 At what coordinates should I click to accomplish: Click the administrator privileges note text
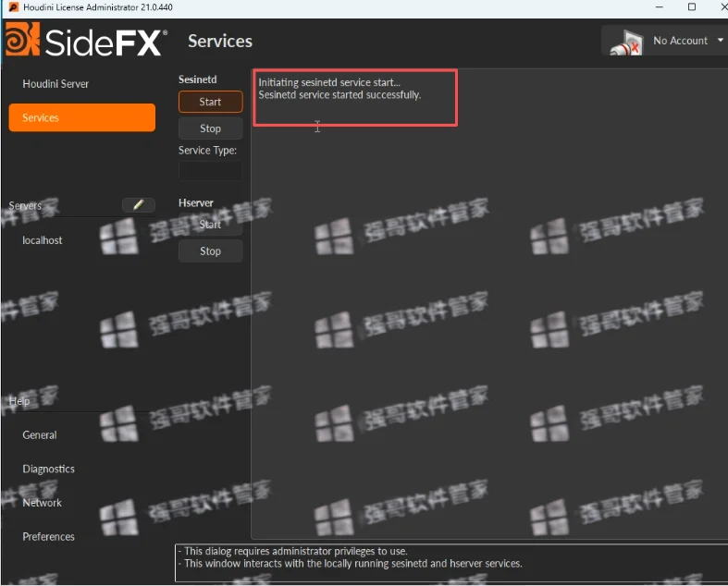(295, 551)
